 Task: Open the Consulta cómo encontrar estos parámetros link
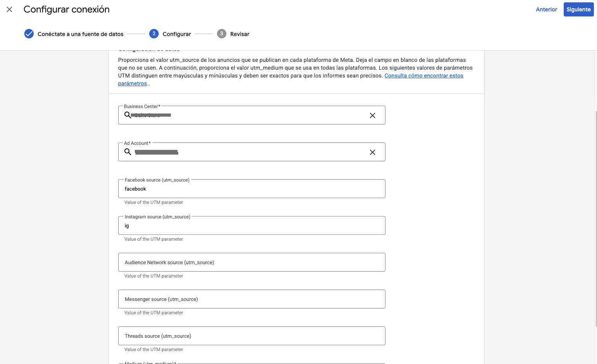pos(423,76)
